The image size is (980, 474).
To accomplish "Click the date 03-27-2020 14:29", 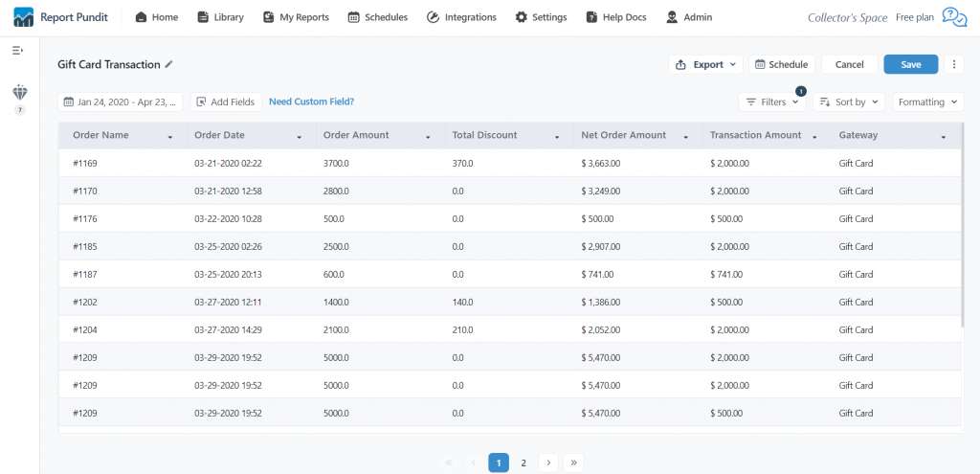I will [x=228, y=329].
